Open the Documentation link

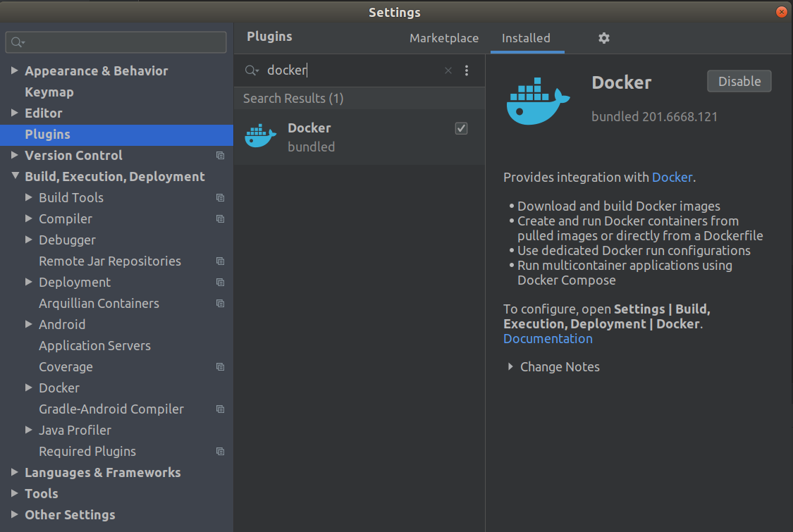pos(548,338)
